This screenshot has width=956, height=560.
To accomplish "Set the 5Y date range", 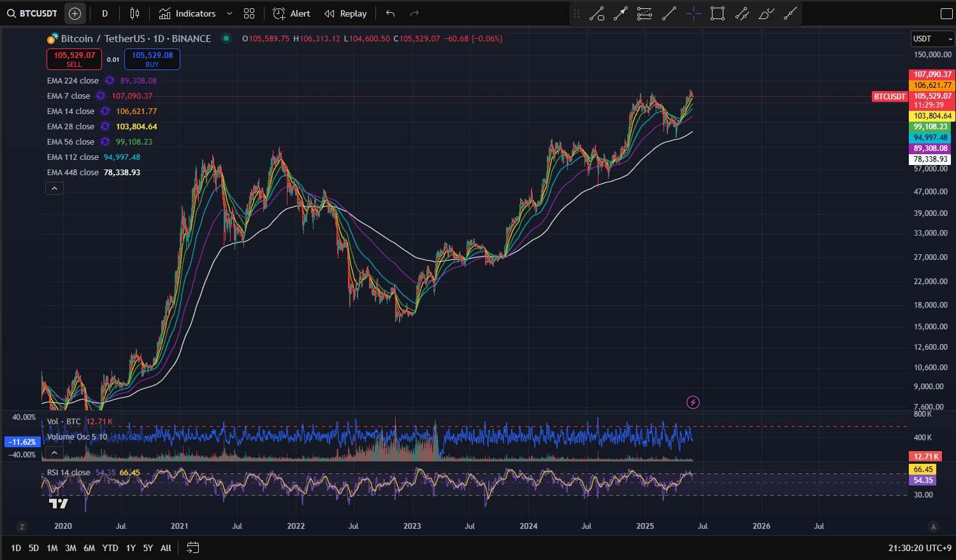I will click(148, 548).
